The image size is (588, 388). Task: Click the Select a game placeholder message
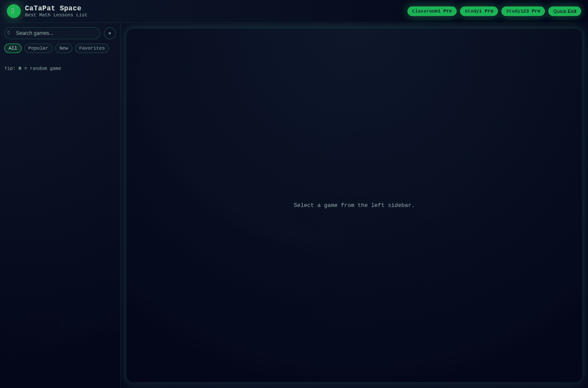click(354, 205)
